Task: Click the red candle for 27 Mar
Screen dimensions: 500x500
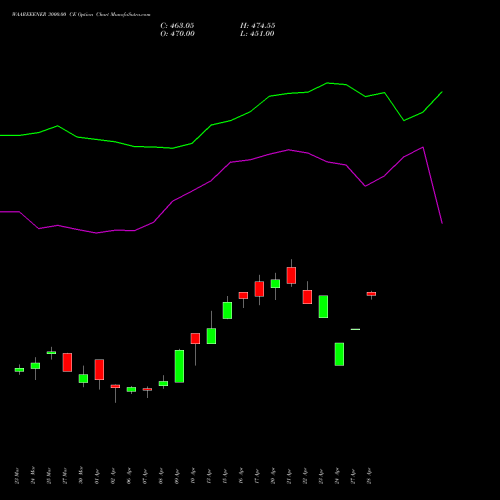Action: click(67, 362)
